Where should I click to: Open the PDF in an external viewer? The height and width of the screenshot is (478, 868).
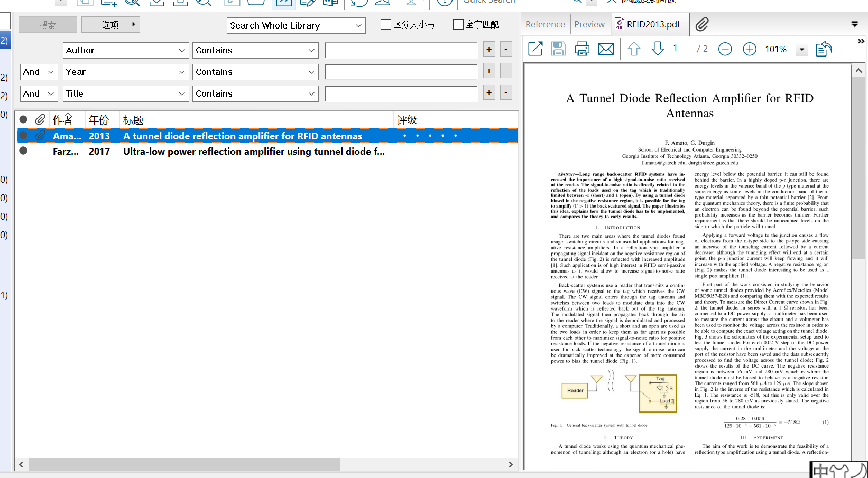point(535,49)
